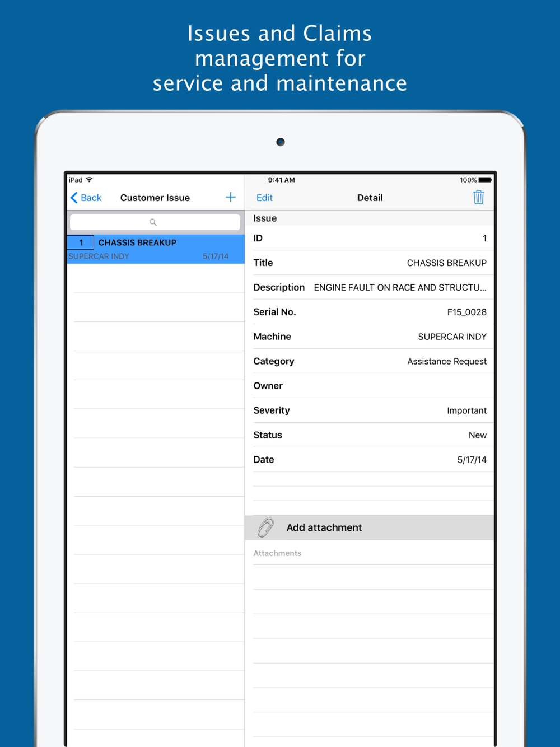Select the Date 5/17/14 row in Detail
560x747 pixels.
(370, 460)
